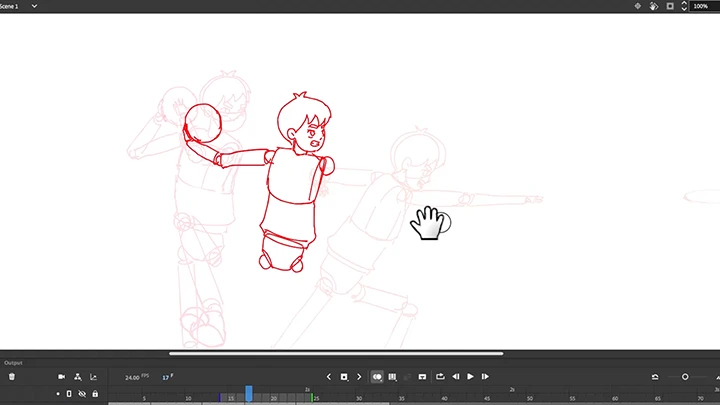Adjust the timeline zoom slider

coord(685,377)
